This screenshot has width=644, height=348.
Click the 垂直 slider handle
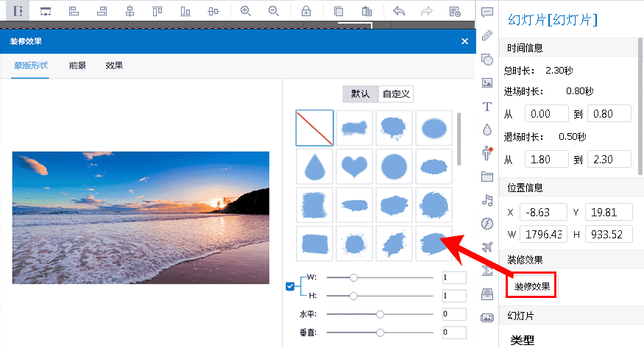click(x=380, y=333)
